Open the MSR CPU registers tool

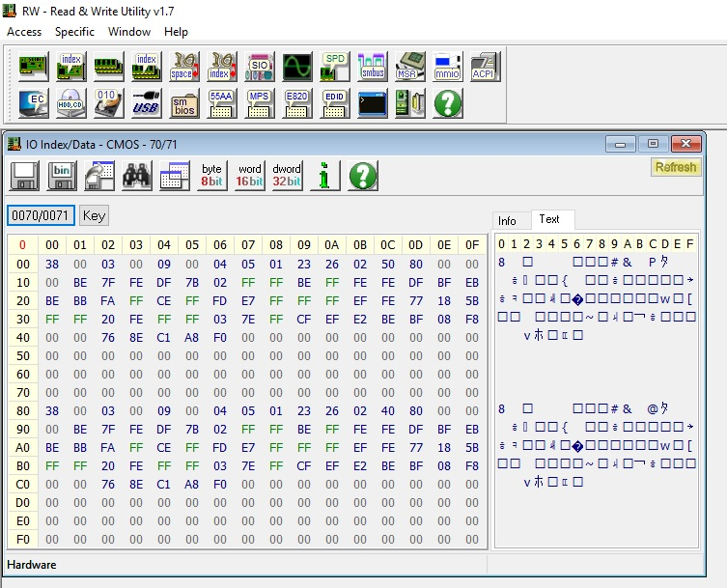[410, 67]
